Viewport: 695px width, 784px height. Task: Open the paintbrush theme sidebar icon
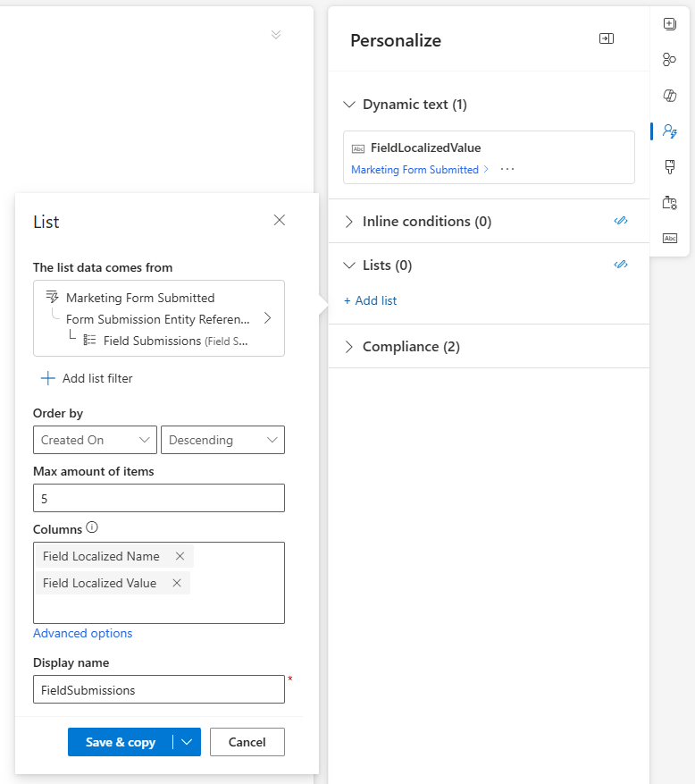(x=669, y=167)
